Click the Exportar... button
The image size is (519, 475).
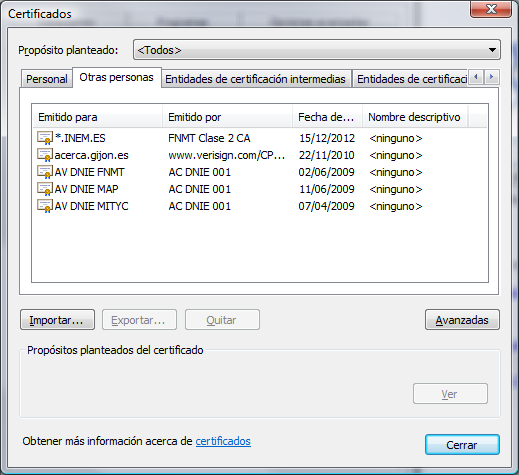[x=139, y=320]
